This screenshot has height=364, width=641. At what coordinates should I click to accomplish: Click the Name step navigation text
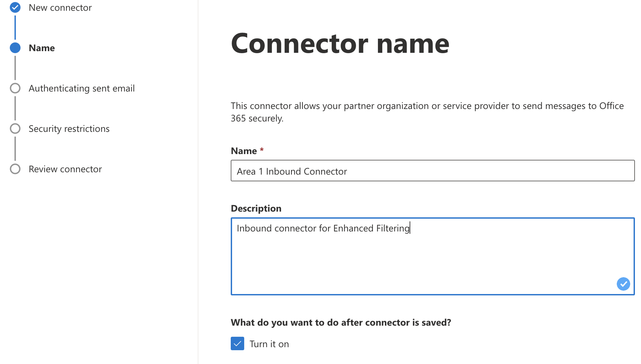tap(41, 48)
